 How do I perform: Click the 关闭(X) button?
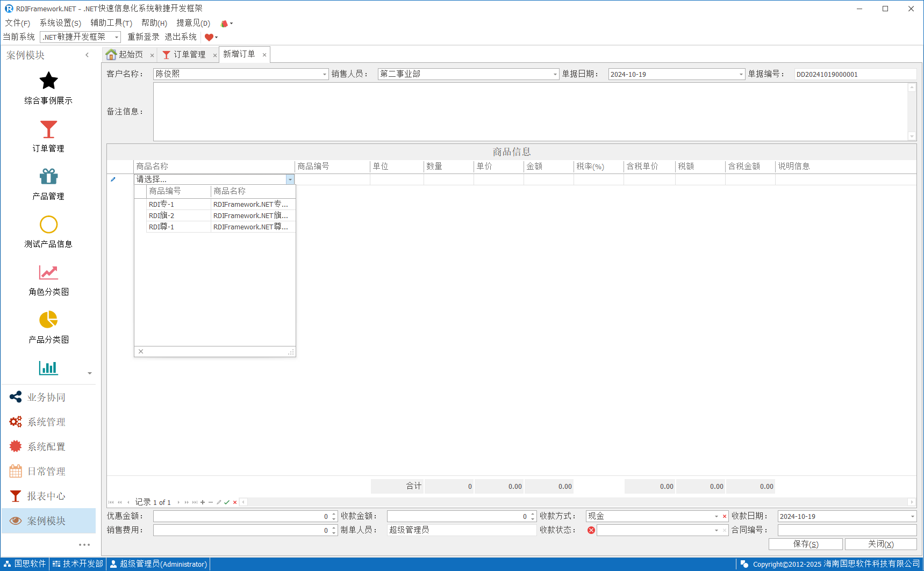(x=880, y=544)
